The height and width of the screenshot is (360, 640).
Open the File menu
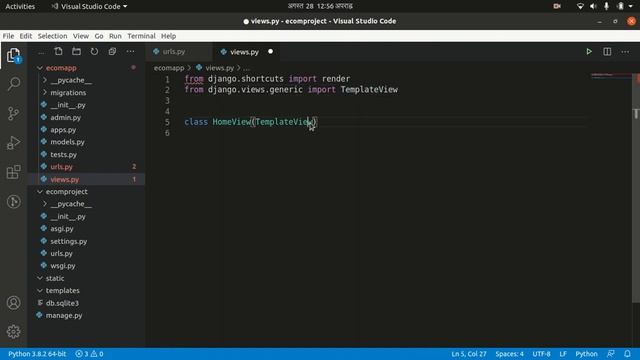coord(8,36)
